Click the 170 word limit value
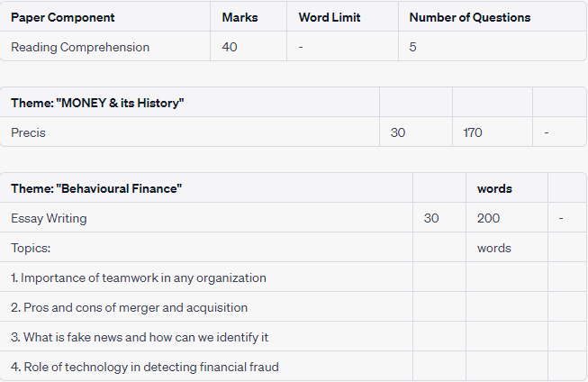Screen dimensions: 588x382 (473, 132)
